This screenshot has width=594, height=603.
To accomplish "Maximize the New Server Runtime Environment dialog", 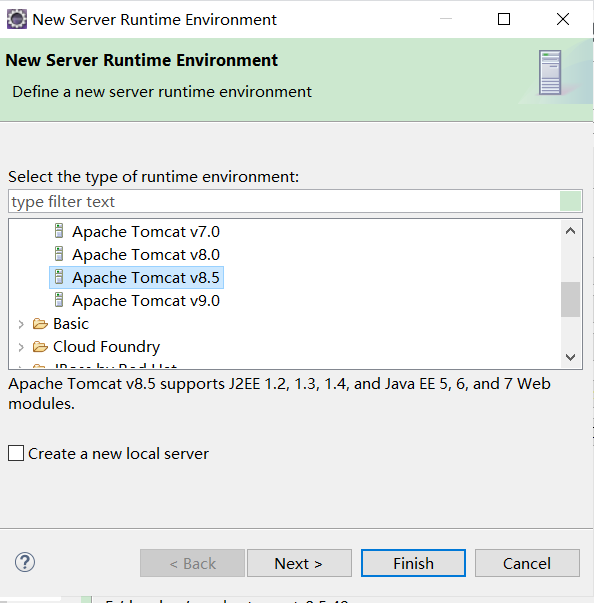I will pyautogui.click(x=504, y=19).
